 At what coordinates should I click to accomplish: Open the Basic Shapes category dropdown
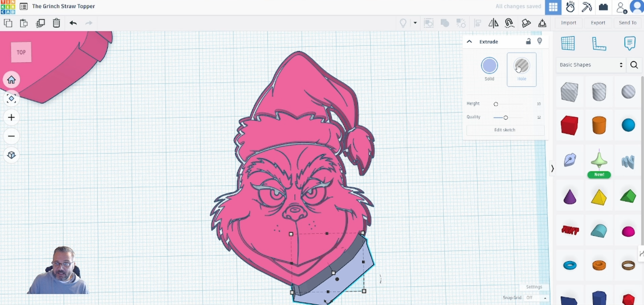[x=590, y=65]
